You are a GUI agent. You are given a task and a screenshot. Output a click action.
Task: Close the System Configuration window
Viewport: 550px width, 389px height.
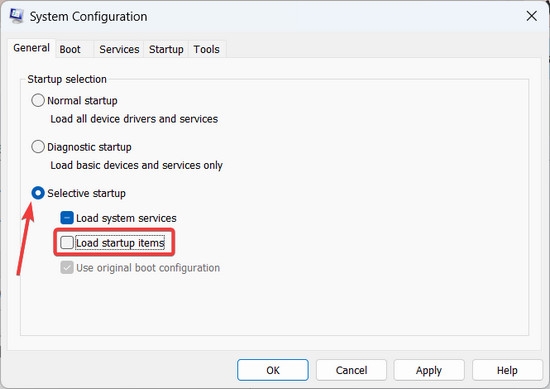point(532,16)
